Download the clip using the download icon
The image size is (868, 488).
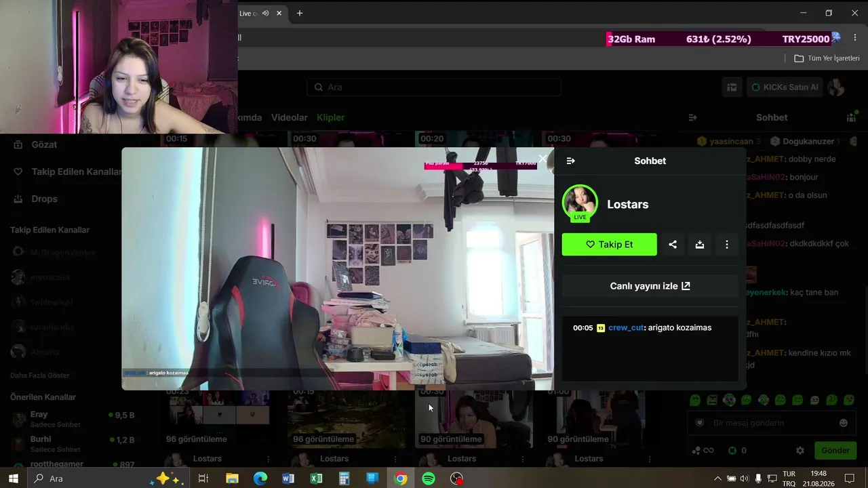click(700, 245)
